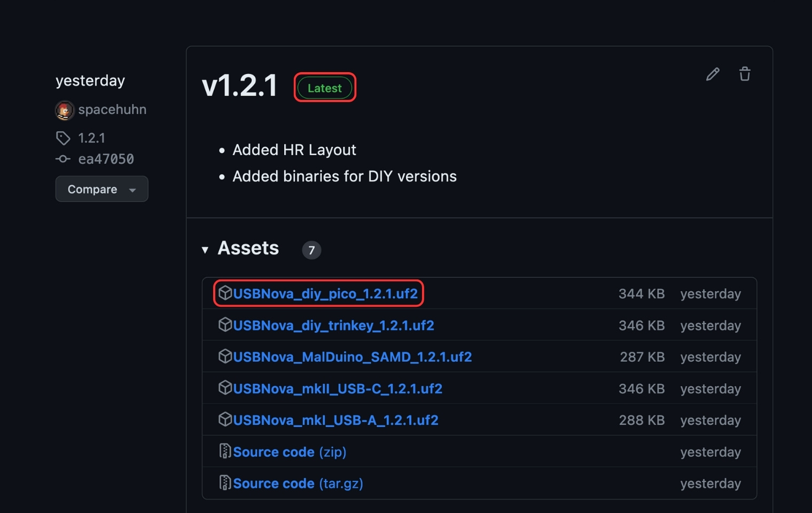Screen dimensions: 812x513
Task: Click the 344 KB file size
Action: coord(642,293)
